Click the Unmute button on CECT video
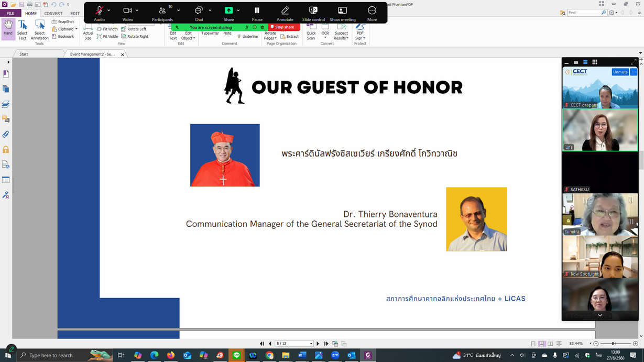This screenshot has width=644, height=362. (x=620, y=72)
